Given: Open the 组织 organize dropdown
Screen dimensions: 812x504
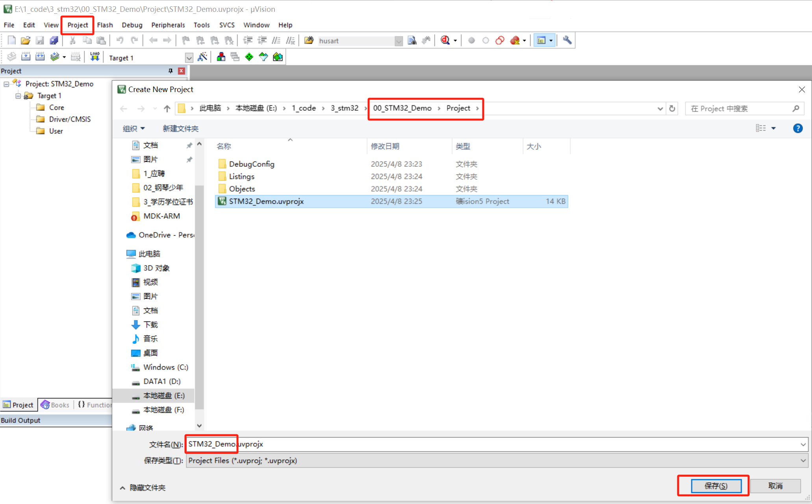Looking at the screenshot, I should 133,128.
